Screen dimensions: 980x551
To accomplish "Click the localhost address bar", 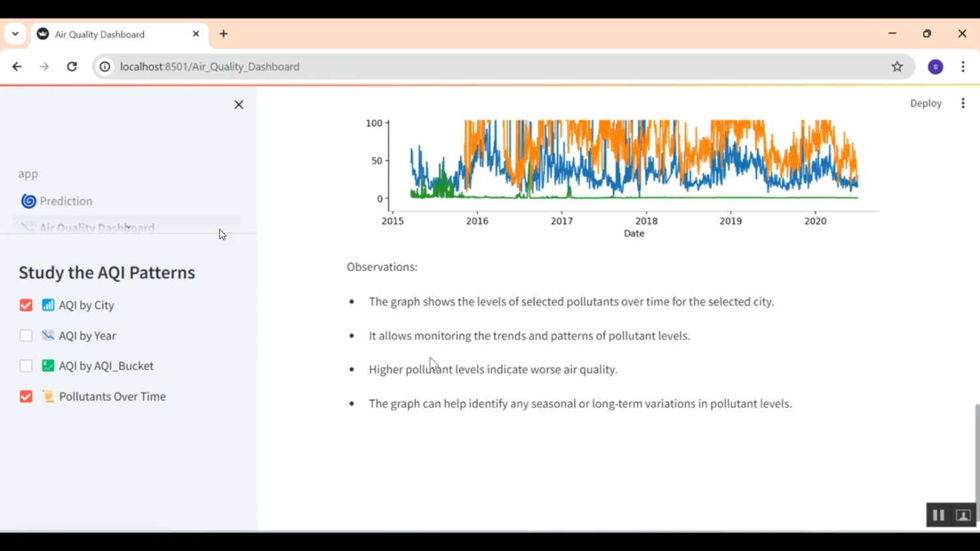I will point(457,67).
